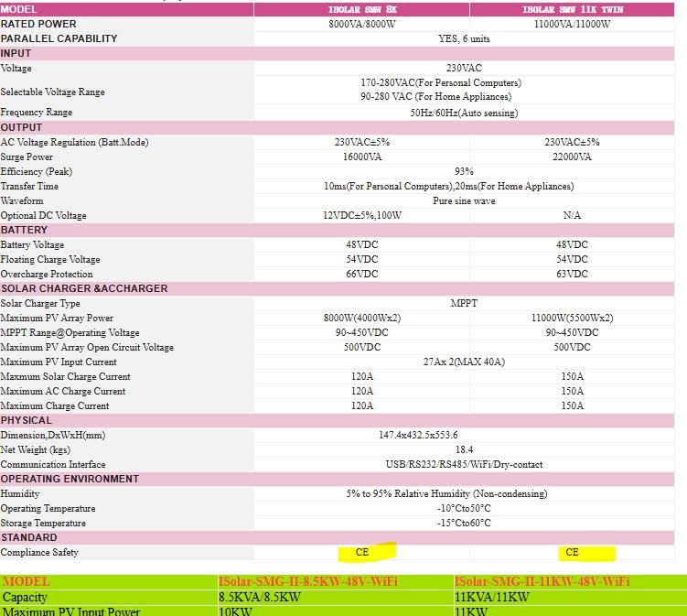Select the '8.5KVA/8.5KW' capacity value
The width and height of the screenshot is (687, 616).
pyautogui.click(x=260, y=597)
